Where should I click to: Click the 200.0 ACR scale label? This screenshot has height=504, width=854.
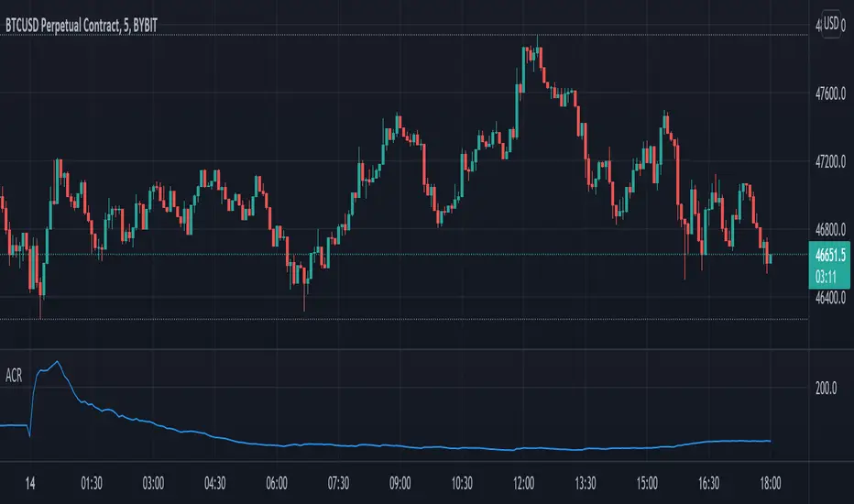point(827,389)
